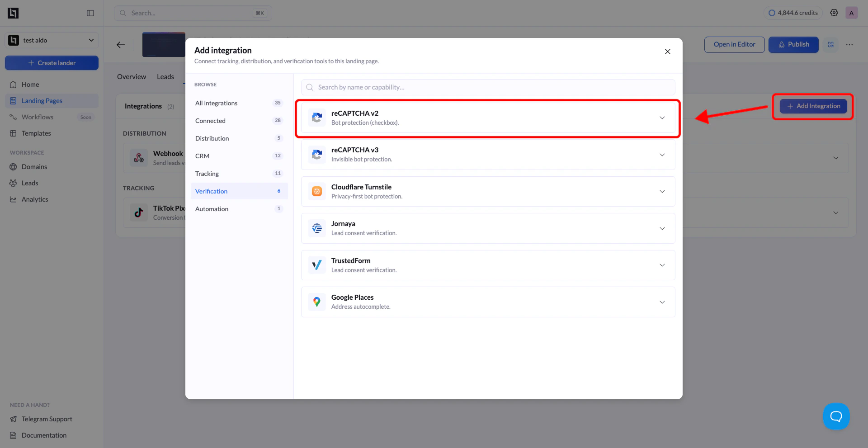This screenshot has height=448, width=868.
Task: Click the reCAPTCHA v3 logo icon
Action: click(x=317, y=155)
